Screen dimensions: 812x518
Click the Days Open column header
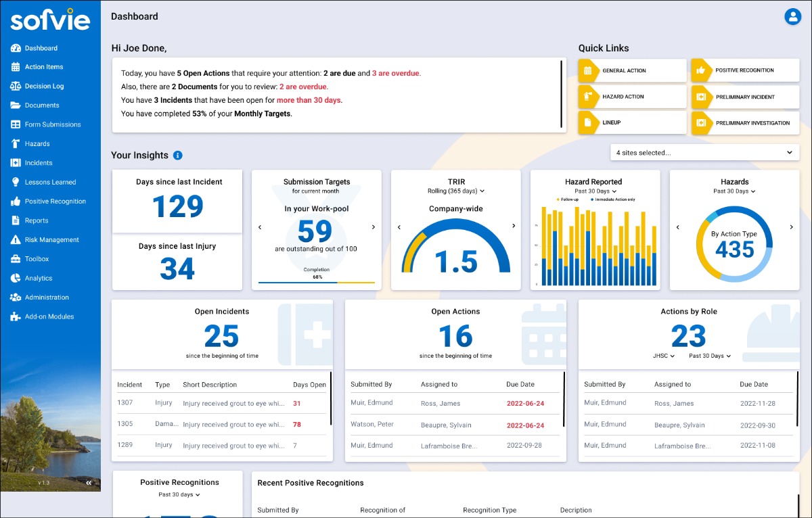pyautogui.click(x=309, y=385)
